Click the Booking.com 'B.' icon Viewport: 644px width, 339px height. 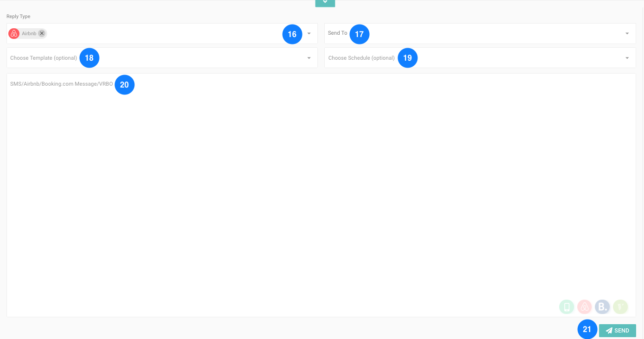pos(602,307)
